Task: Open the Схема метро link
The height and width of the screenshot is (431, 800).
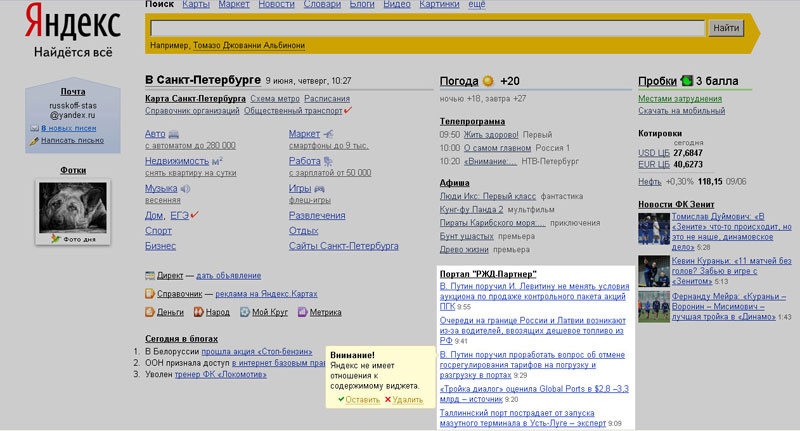Action: [274, 99]
